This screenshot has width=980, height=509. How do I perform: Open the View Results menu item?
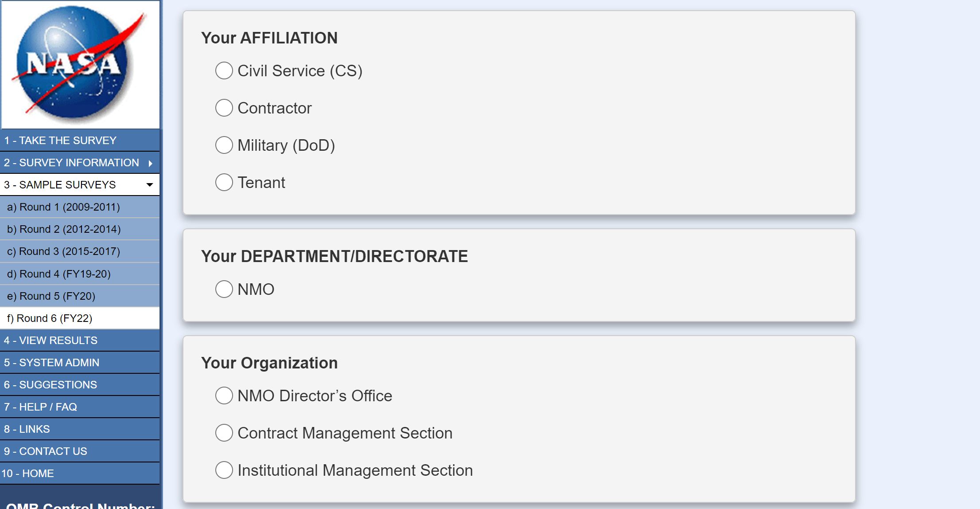coord(51,341)
